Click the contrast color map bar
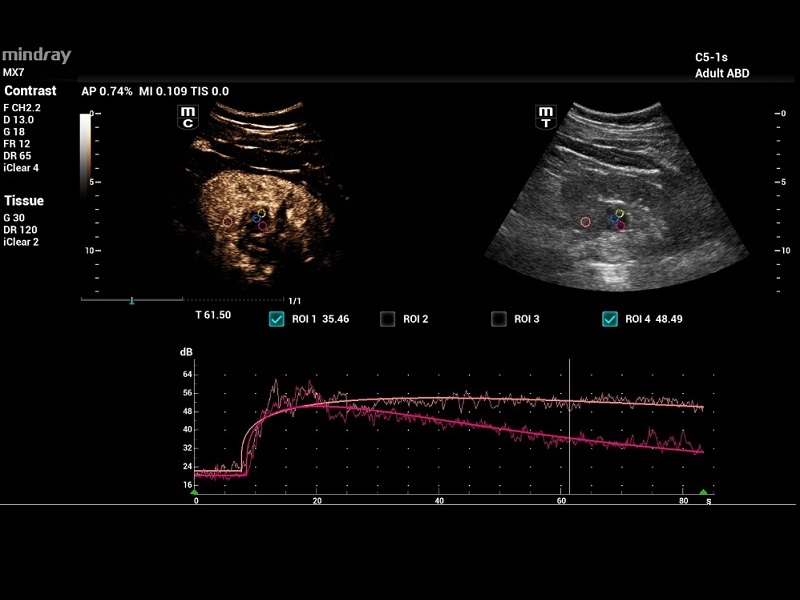 (85, 148)
